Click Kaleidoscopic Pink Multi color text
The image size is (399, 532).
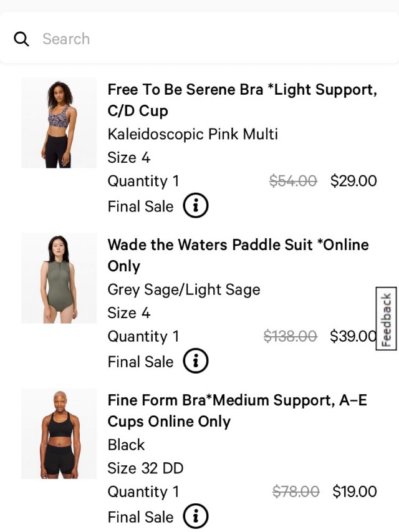click(x=193, y=134)
